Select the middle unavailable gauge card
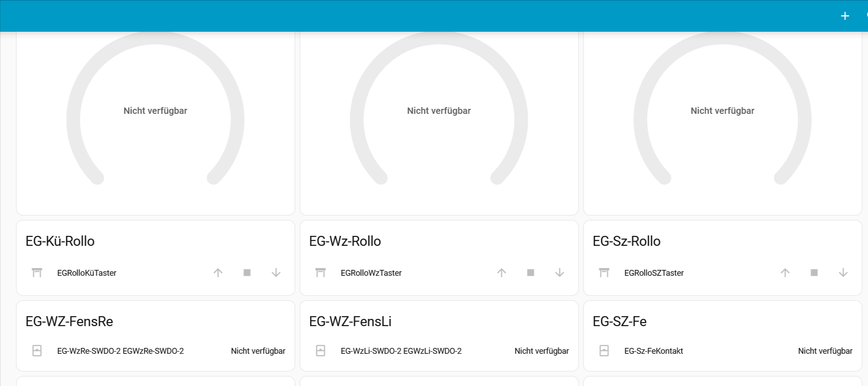Image resolution: width=868 pixels, height=386 pixels. point(439,111)
